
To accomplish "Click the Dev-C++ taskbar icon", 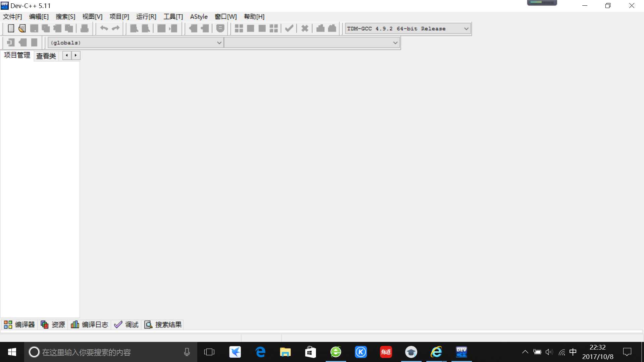I will 462,352.
